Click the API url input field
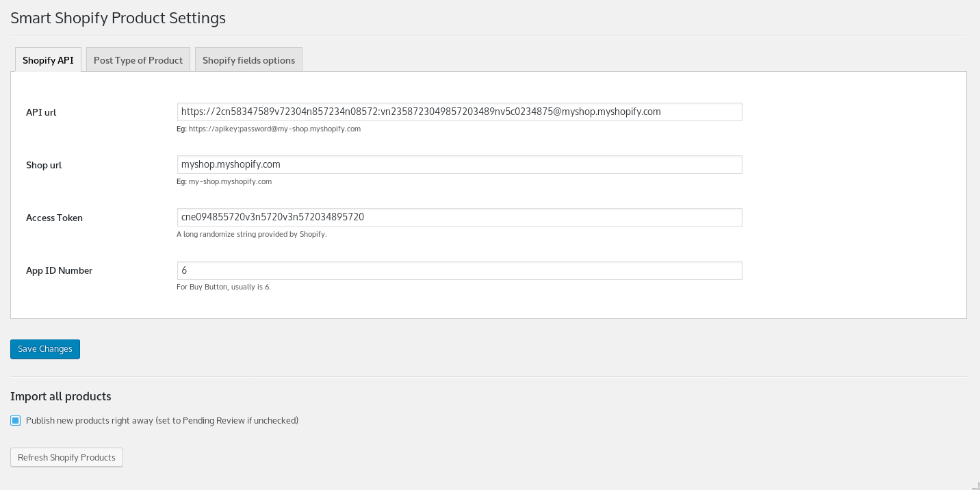Viewport: 980px width, 490px height. click(x=459, y=112)
